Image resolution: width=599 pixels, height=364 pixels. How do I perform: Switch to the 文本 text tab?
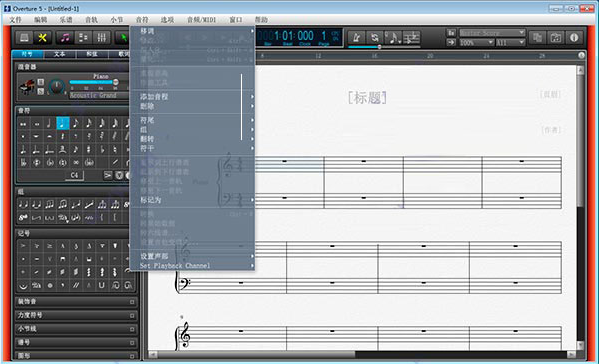(59, 54)
